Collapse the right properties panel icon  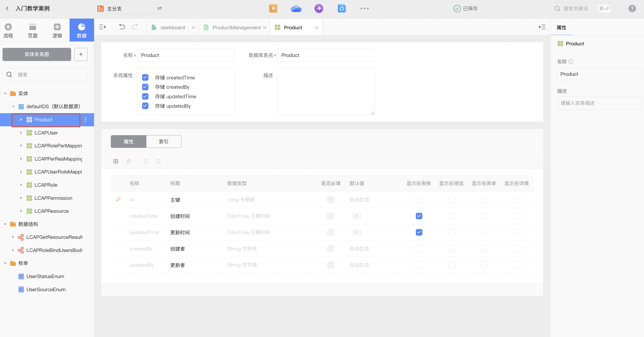pos(542,27)
